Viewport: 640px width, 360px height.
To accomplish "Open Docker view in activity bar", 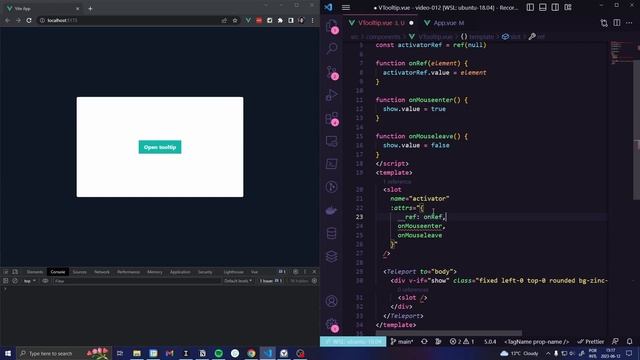I will click(332, 210).
